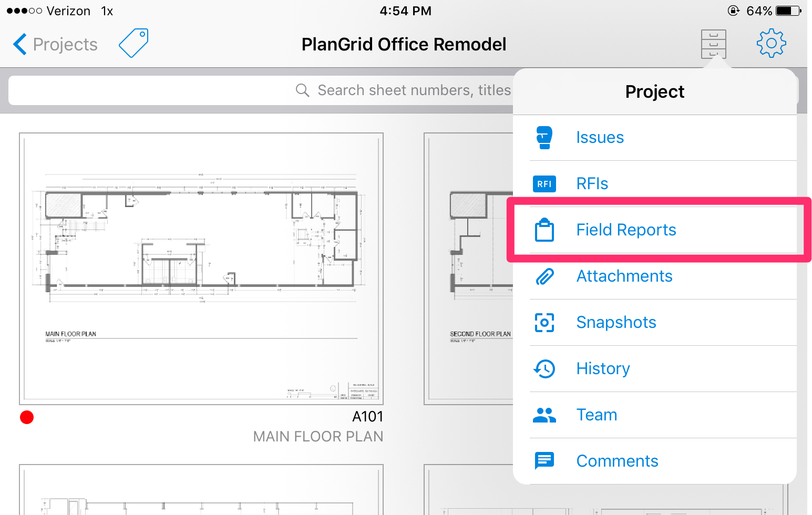812x515 pixels.
Task: Click the clipboard Field Reports icon
Action: (x=544, y=230)
